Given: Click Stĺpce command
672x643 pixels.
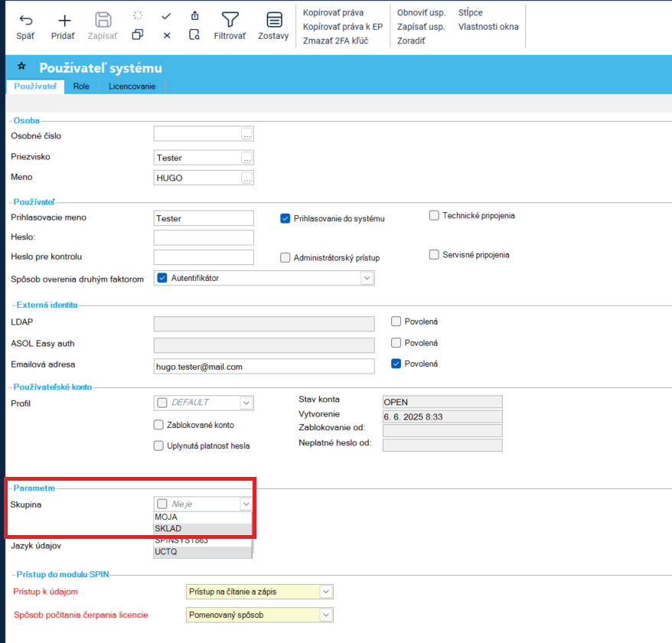Looking at the screenshot, I should point(470,12).
